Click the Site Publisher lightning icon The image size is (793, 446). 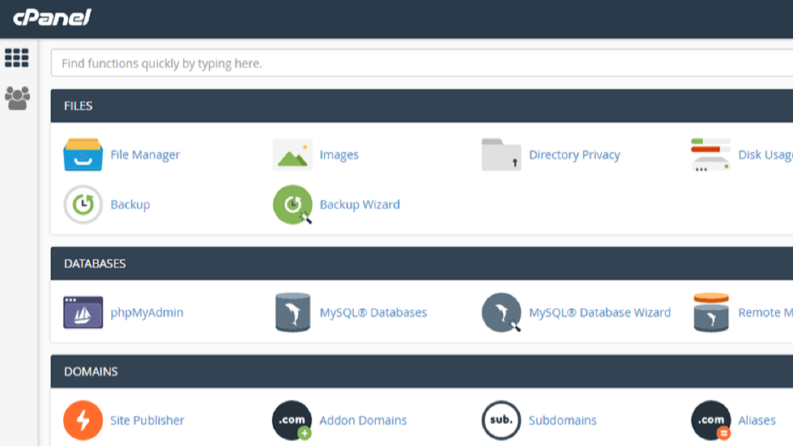83,420
